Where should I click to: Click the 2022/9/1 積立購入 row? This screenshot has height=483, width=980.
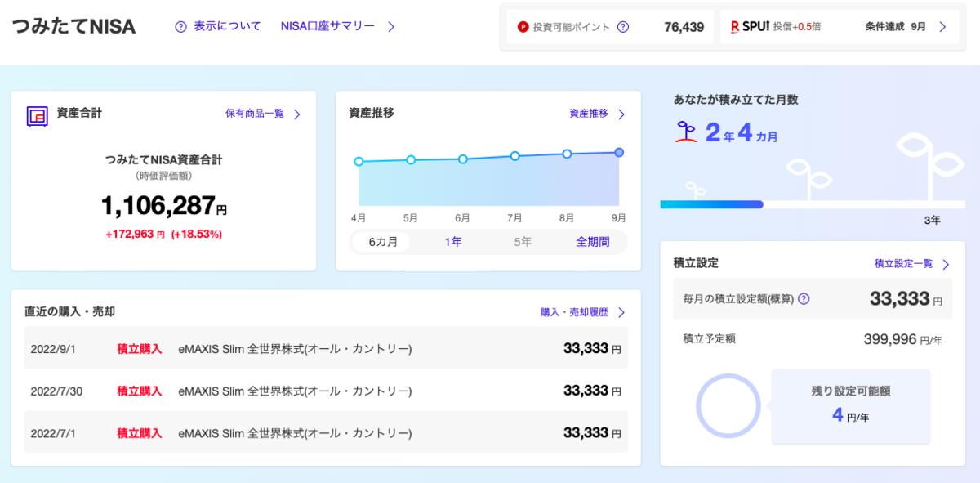[326, 349]
